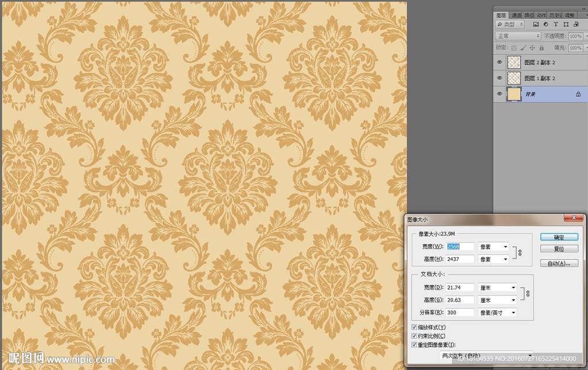Uncheck the 重定图像像素(I) checkbox

click(414, 345)
